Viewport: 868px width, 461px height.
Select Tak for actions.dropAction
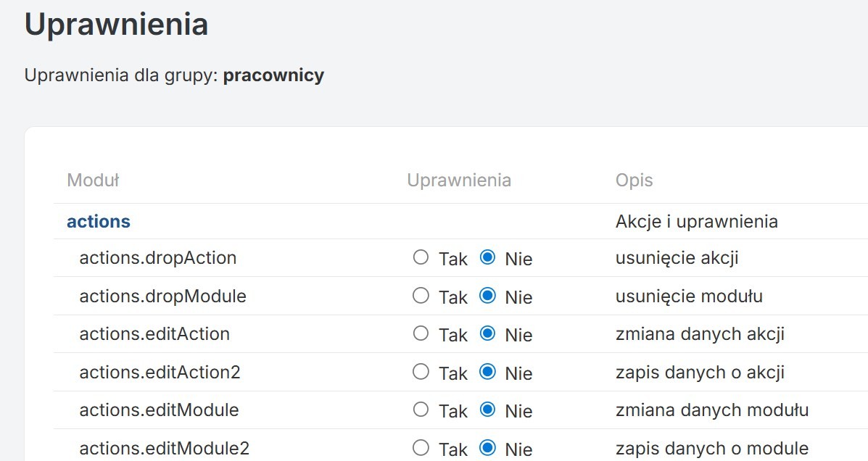click(421, 257)
